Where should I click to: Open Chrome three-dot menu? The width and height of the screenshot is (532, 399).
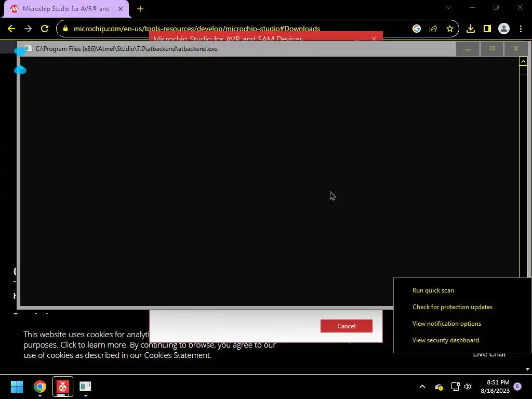tap(521, 29)
